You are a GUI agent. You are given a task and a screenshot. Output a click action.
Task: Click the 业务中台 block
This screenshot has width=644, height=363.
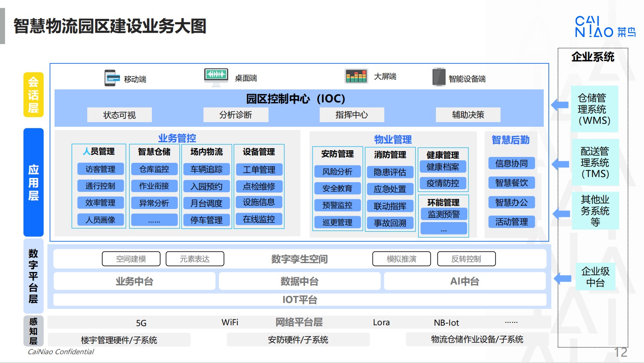(x=134, y=281)
